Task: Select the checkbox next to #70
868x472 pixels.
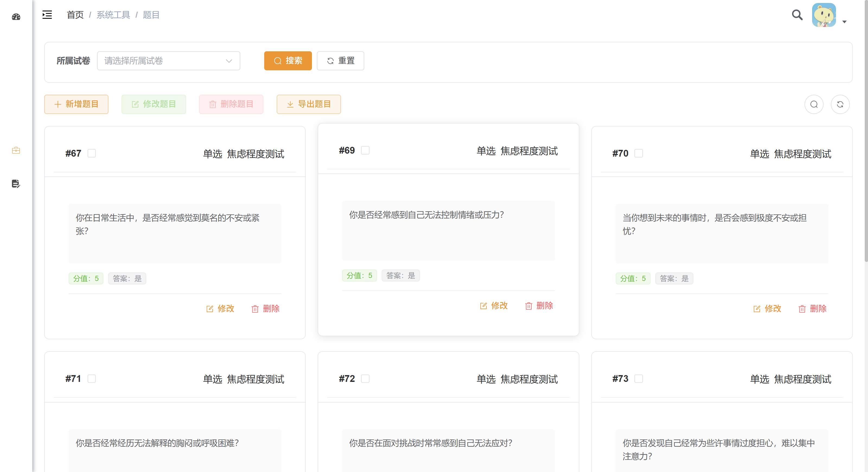Action: pyautogui.click(x=639, y=153)
